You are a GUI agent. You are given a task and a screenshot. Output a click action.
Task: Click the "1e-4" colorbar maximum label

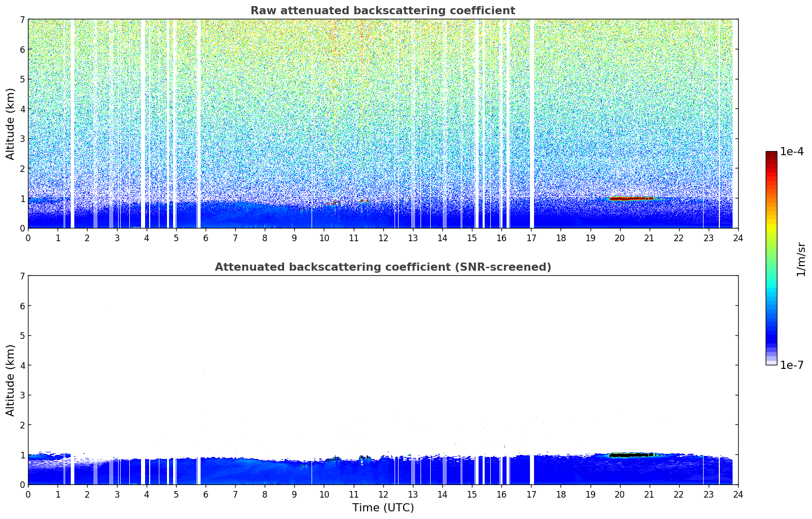(x=792, y=152)
